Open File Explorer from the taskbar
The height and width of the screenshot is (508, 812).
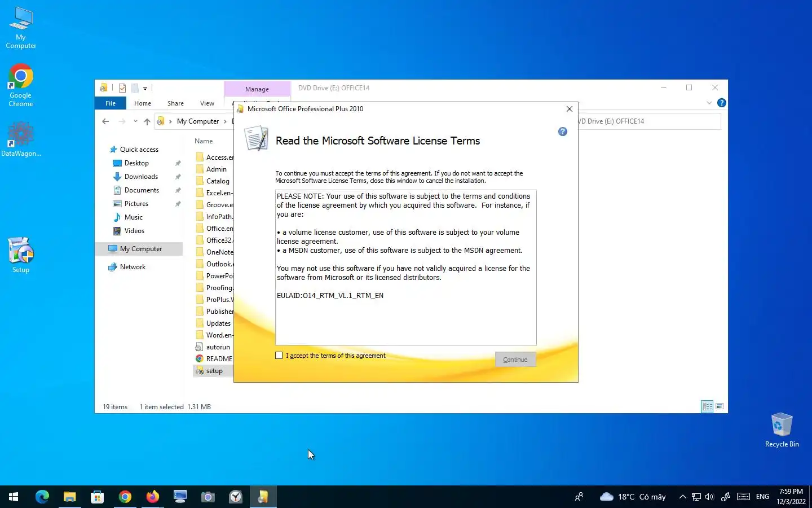(x=70, y=497)
